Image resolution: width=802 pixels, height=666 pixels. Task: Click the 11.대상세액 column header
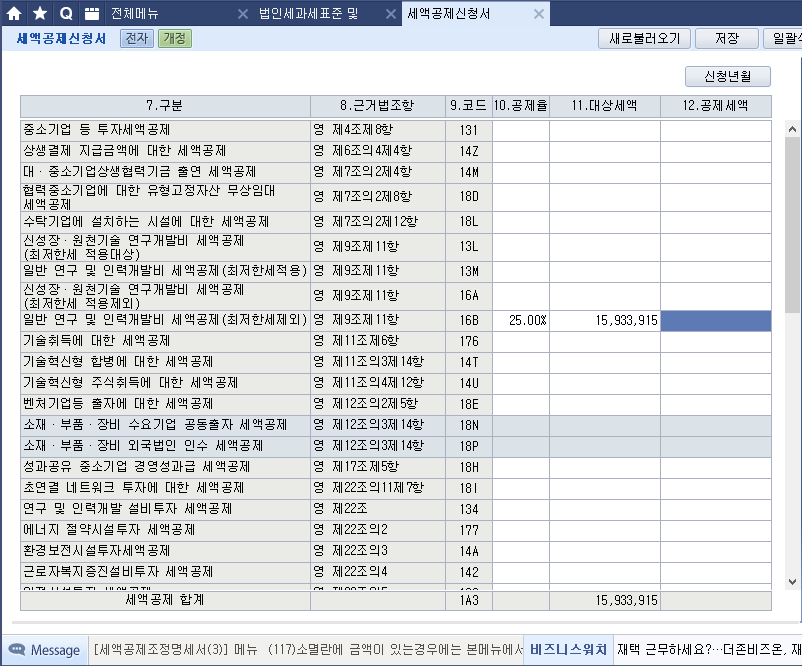tap(605, 106)
